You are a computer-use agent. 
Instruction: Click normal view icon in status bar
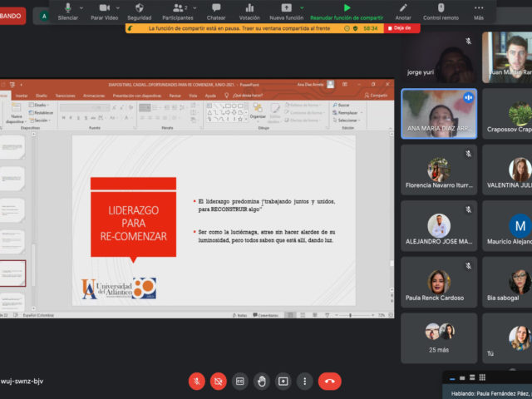click(x=290, y=315)
